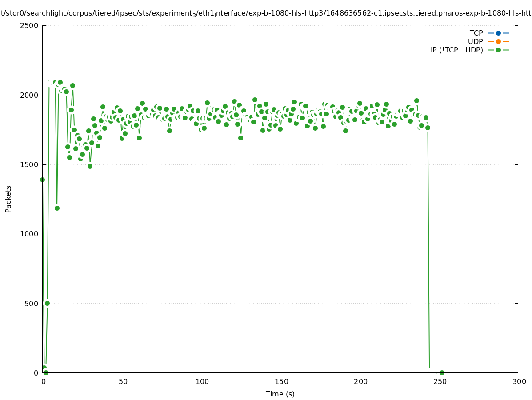
Task: Click the isolated data point at 250 seconds
Action: click(x=442, y=372)
